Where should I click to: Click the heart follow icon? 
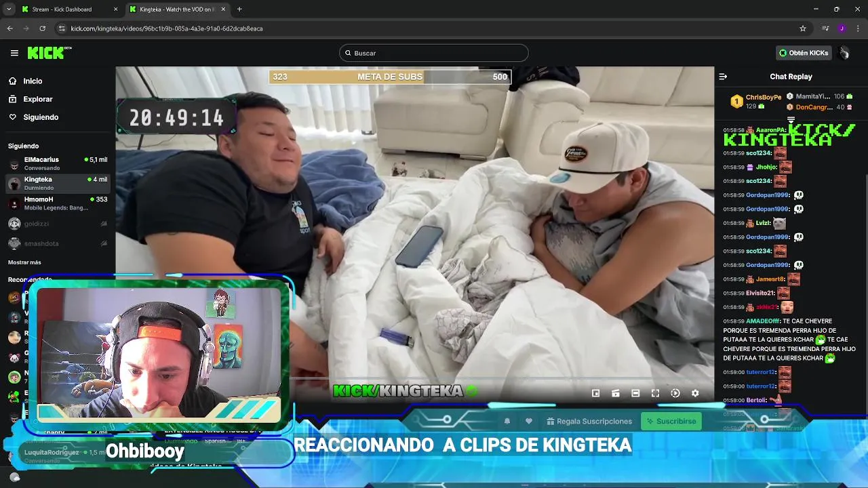pos(529,421)
